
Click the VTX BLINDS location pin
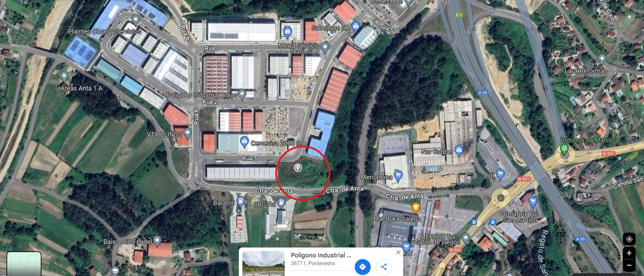[x=187, y=134]
